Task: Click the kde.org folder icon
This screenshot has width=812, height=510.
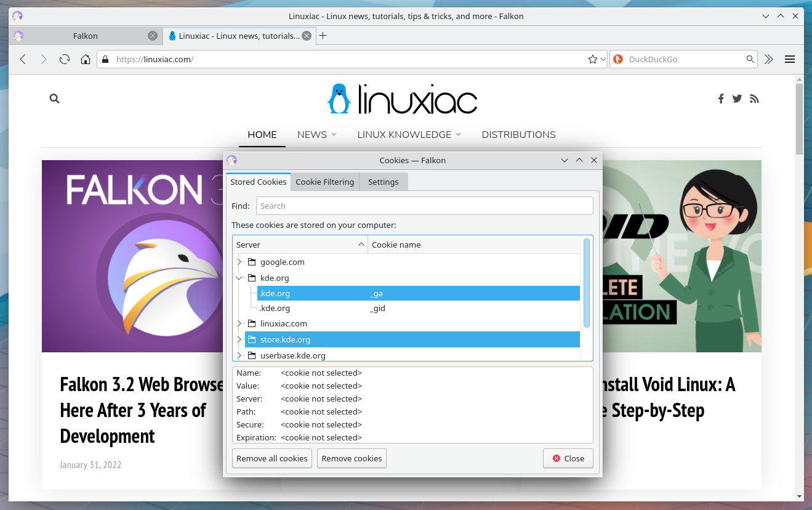Action: pos(251,278)
